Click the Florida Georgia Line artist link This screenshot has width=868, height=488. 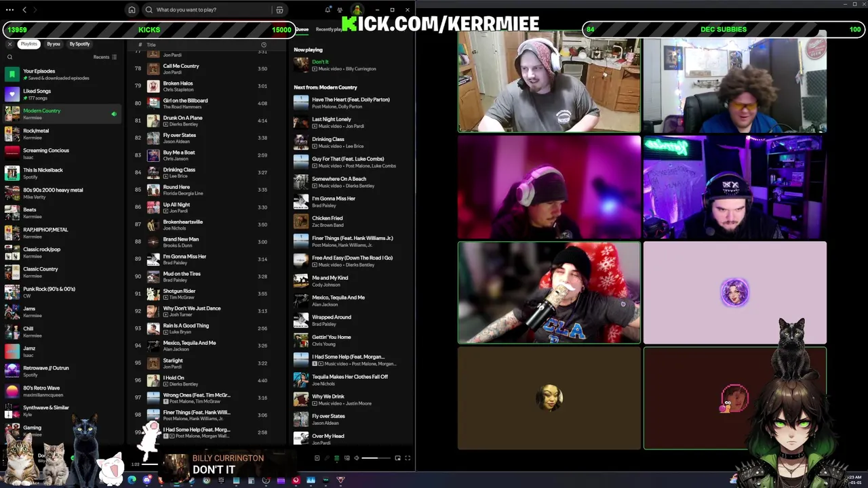coord(182,193)
